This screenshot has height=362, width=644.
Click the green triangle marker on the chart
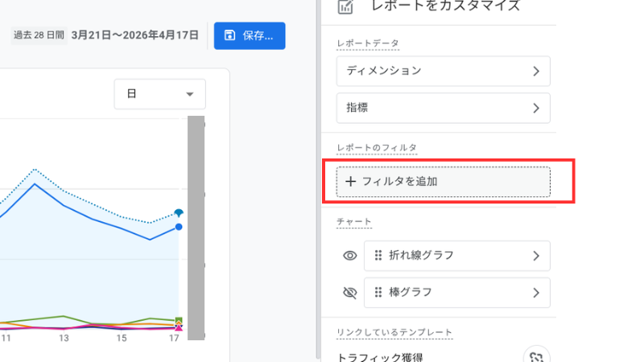(x=179, y=320)
